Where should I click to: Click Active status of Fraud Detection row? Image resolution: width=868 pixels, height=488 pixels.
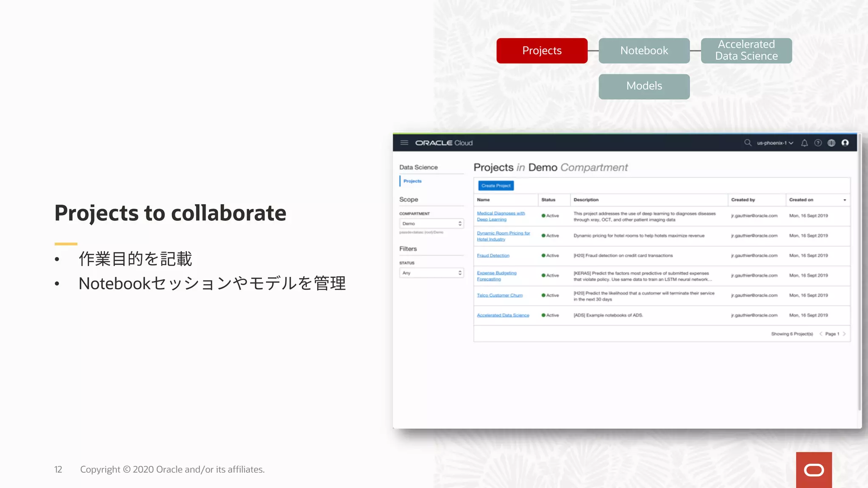[550, 255]
